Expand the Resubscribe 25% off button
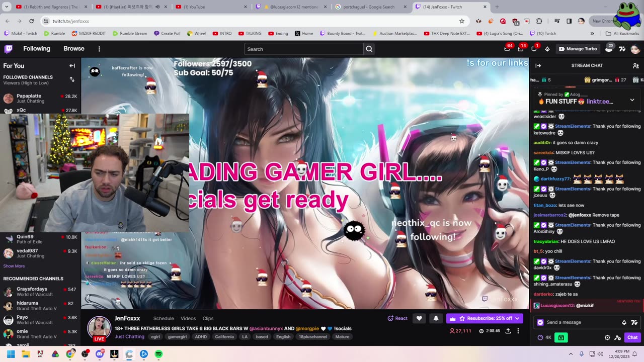Image resolution: width=644 pixels, height=362 pixels. 518,318
